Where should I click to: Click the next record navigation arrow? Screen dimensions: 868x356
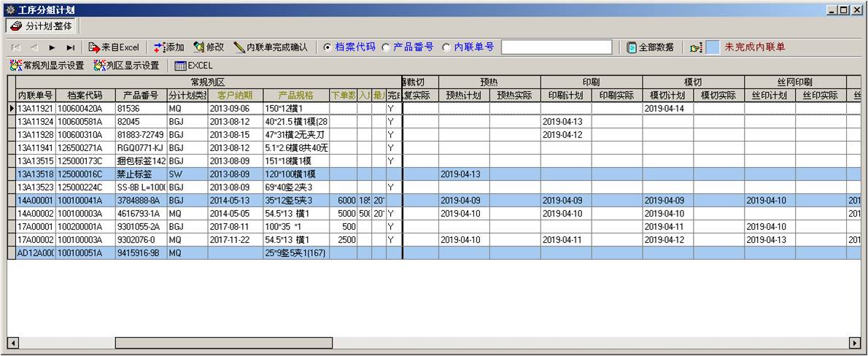click(52, 47)
